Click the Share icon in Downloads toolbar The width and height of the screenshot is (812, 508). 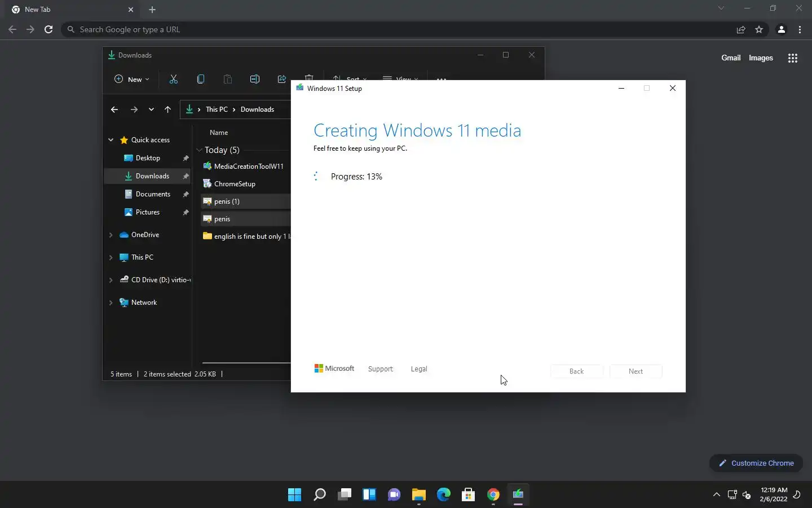coord(282,79)
